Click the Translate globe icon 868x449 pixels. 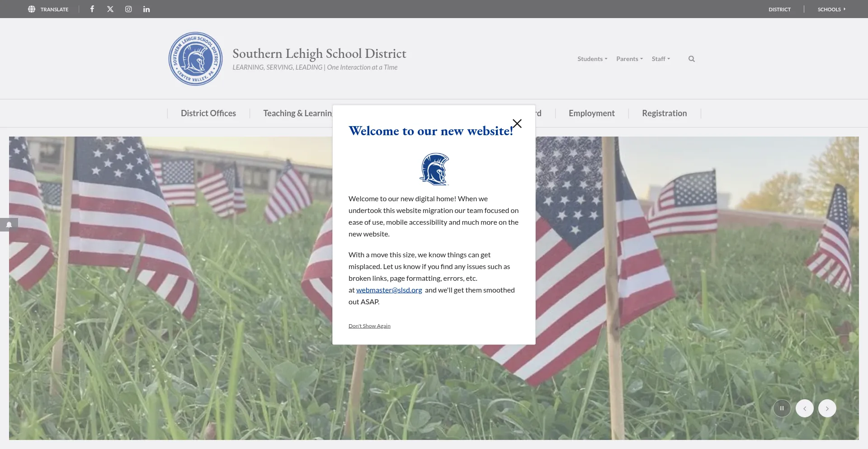(32, 9)
